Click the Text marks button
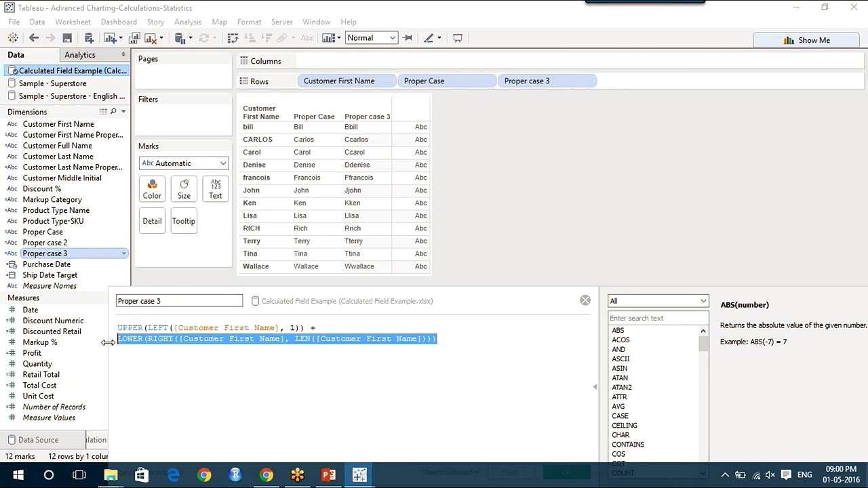 click(215, 189)
